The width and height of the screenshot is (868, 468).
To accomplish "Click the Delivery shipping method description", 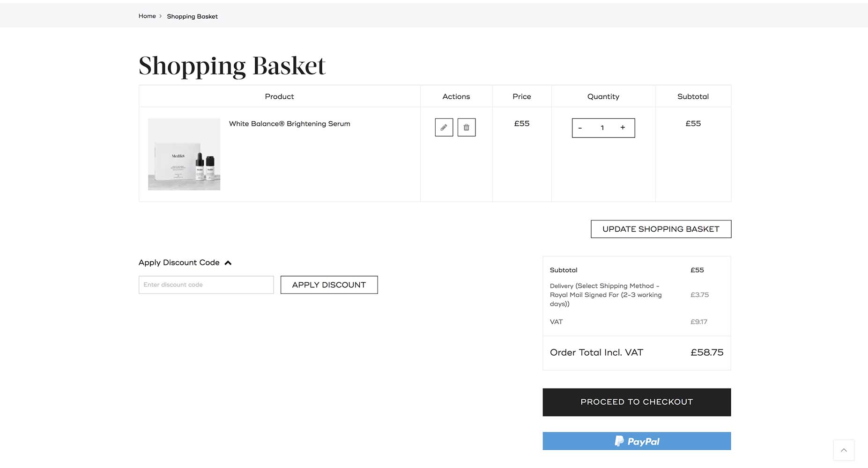I will pyautogui.click(x=606, y=295).
